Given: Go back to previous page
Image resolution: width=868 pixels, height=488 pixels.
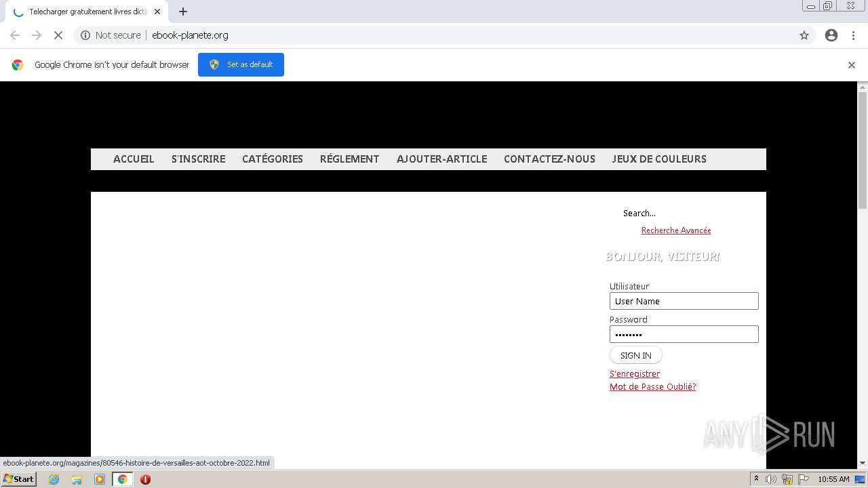Looking at the screenshot, I should 15,35.
